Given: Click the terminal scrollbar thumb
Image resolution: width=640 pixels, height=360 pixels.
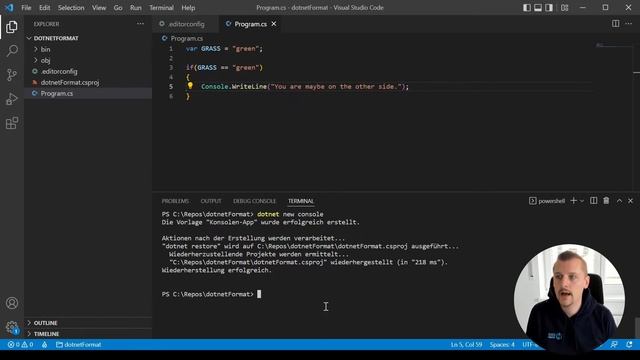Looking at the screenshot, I should pos(637,327).
